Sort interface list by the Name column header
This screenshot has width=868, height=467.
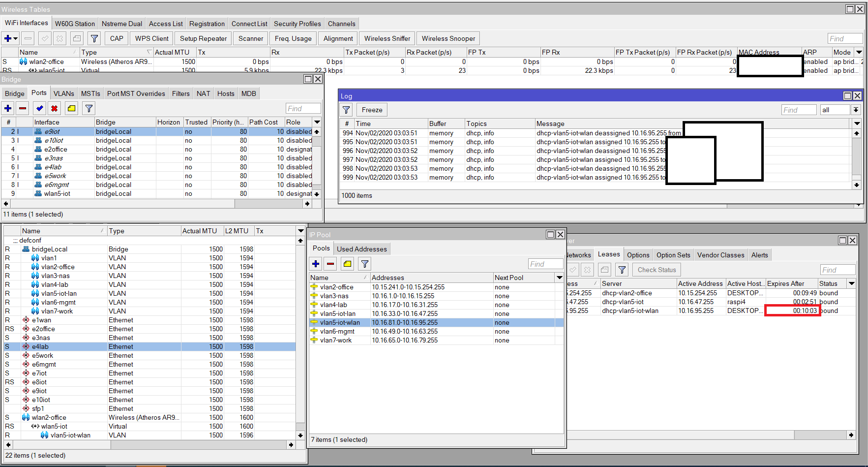point(63,231)
